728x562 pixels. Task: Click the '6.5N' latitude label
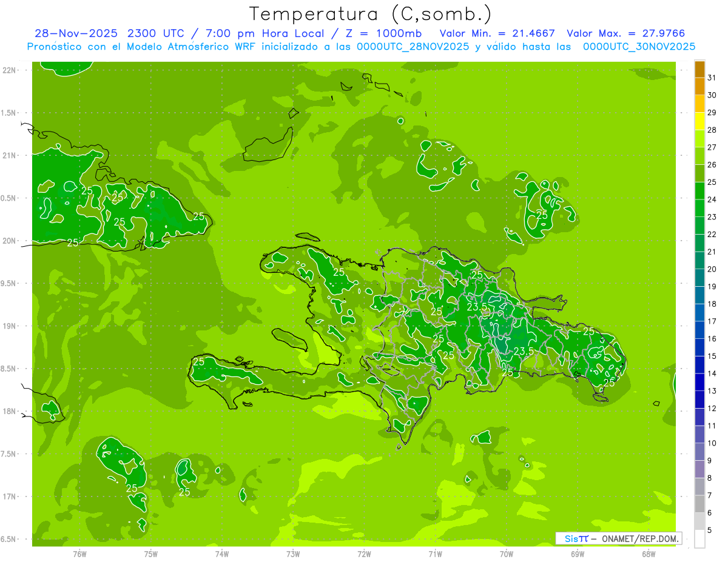[9, 539]
